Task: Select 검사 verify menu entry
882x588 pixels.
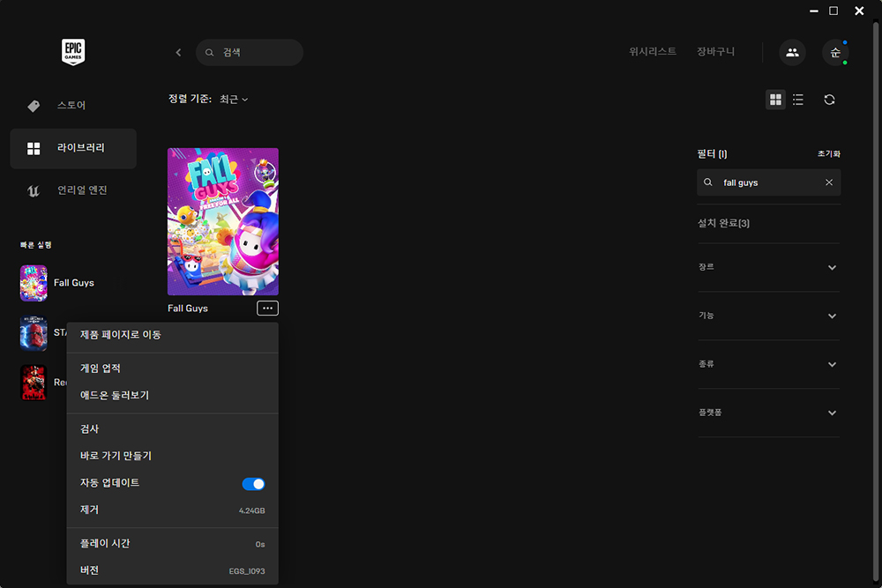Action: [x=172, y=429]
